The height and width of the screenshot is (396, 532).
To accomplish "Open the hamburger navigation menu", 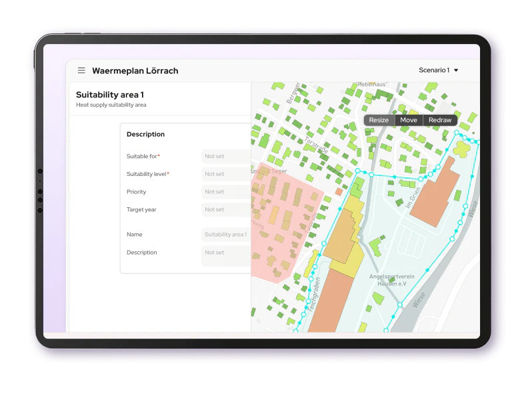I will point(81,71).
